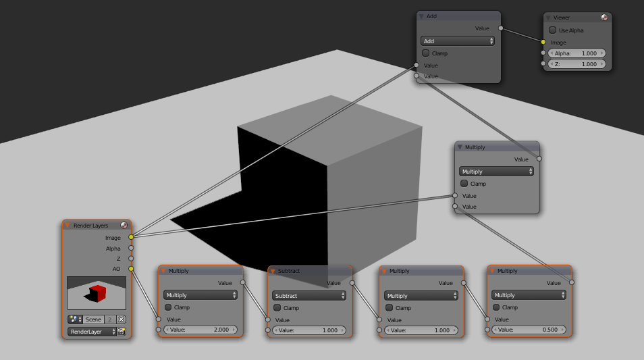Image resolution: width=644 pixels, height=360 pixels.
Task: Open operation dropdown in Multiply node with 2.000
Action: 200,295
